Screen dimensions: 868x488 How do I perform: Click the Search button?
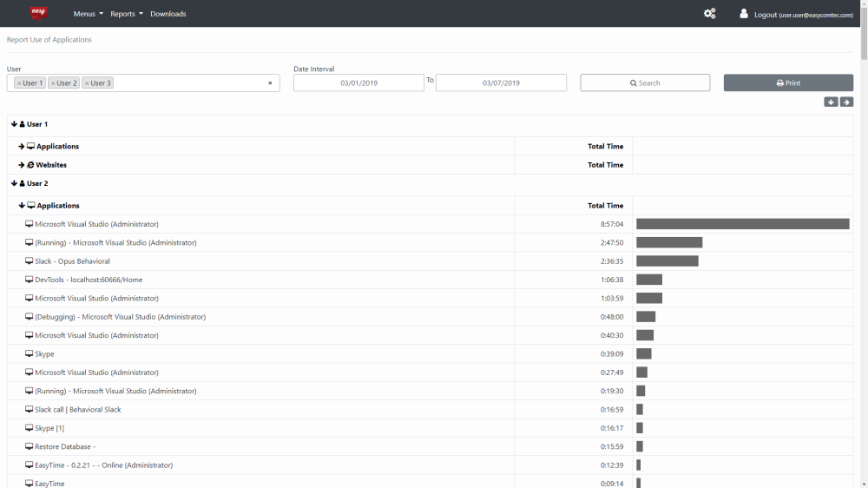645,83
